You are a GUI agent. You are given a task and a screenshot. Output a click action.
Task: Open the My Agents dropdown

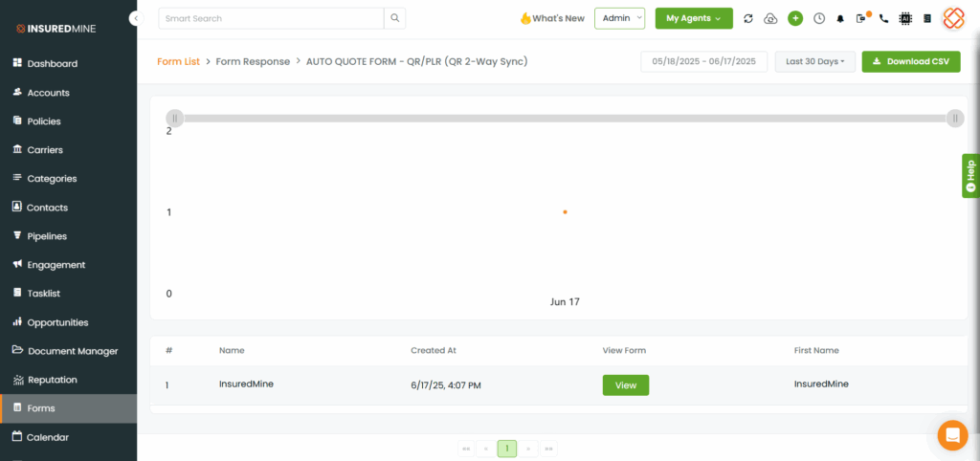click(x=694, y=18)
